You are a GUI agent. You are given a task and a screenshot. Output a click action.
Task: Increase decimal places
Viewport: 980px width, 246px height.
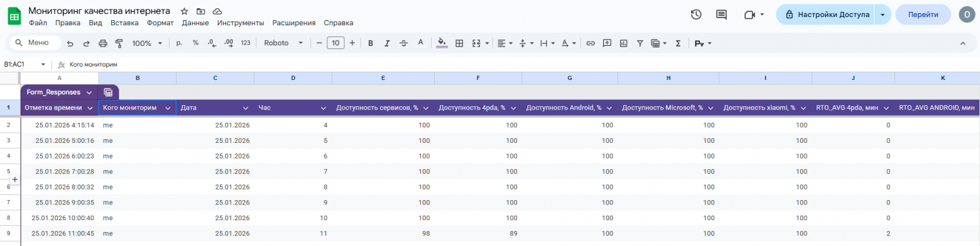(x=229, y=43)
